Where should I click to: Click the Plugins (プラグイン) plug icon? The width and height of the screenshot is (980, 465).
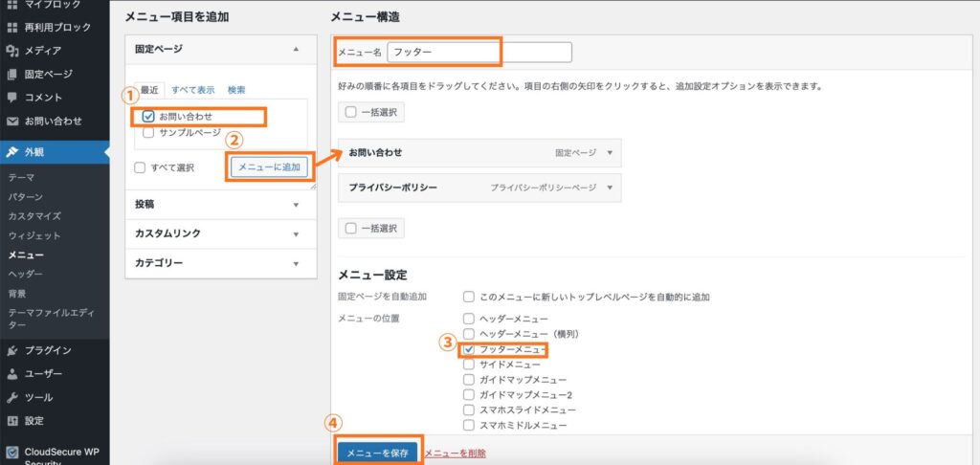pyautogui.click(x=11, y=350)
